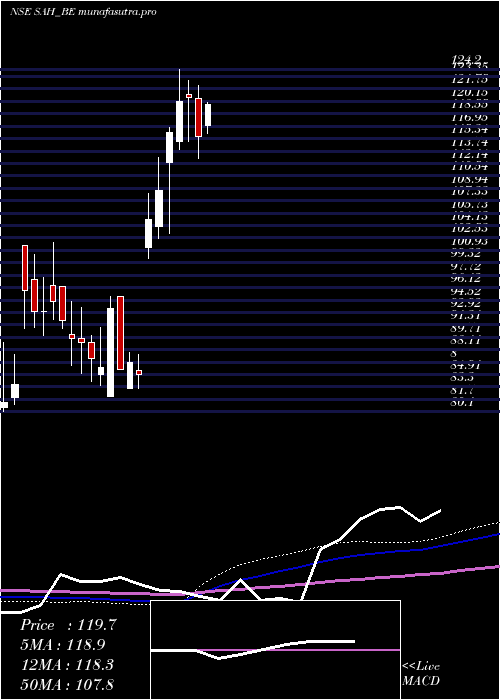The image size is (500, 700).
Task: Click the 84.91 price axis label
Action: [467, 367]
